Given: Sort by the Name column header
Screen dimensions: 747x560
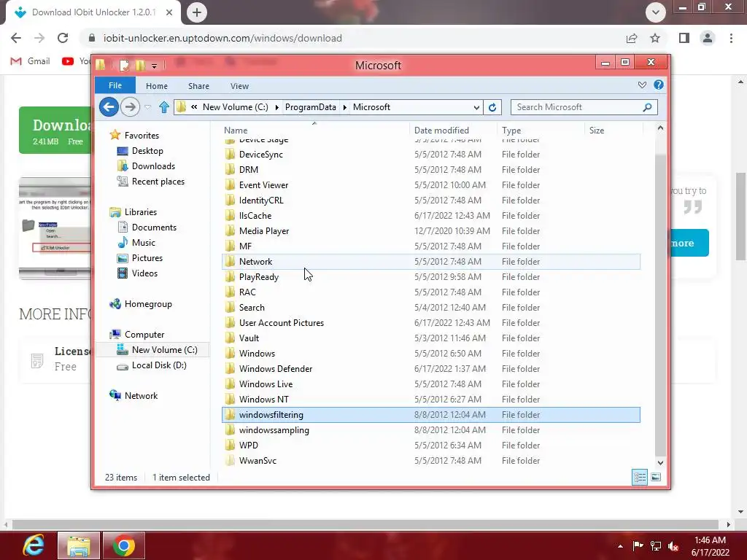Looking at the screenshot, I should coord(315,130).
